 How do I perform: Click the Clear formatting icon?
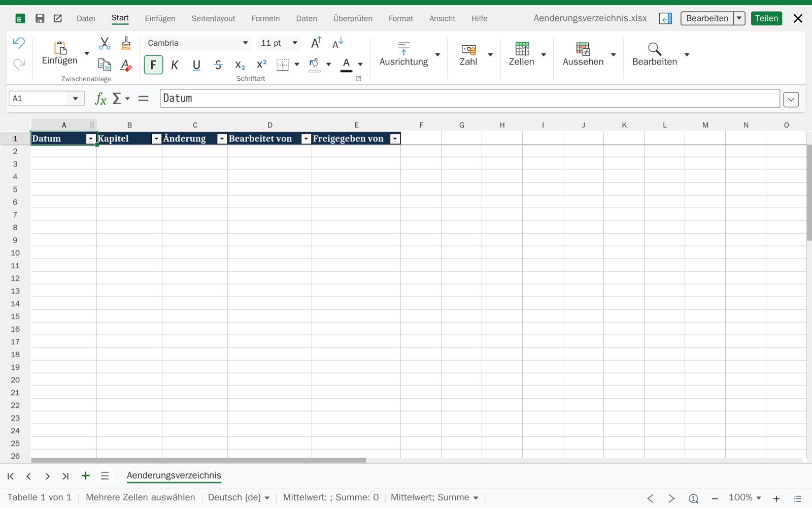(x=126, y=65)
